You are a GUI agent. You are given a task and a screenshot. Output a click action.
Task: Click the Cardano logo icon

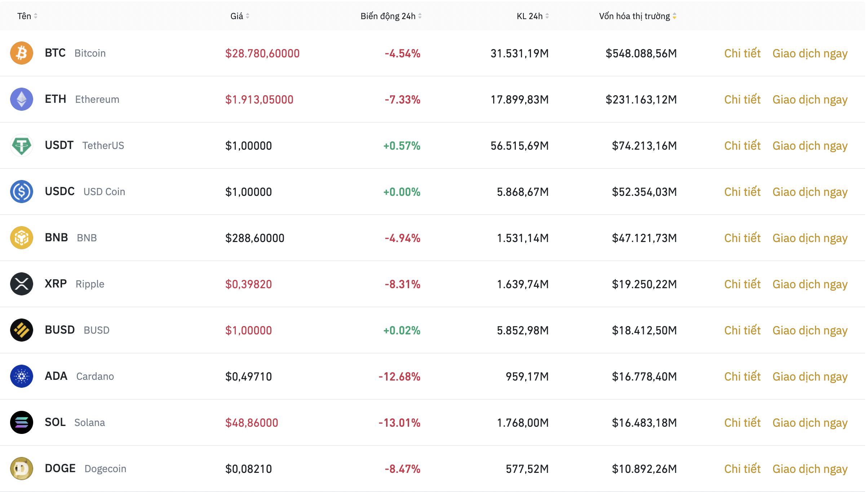21,376
